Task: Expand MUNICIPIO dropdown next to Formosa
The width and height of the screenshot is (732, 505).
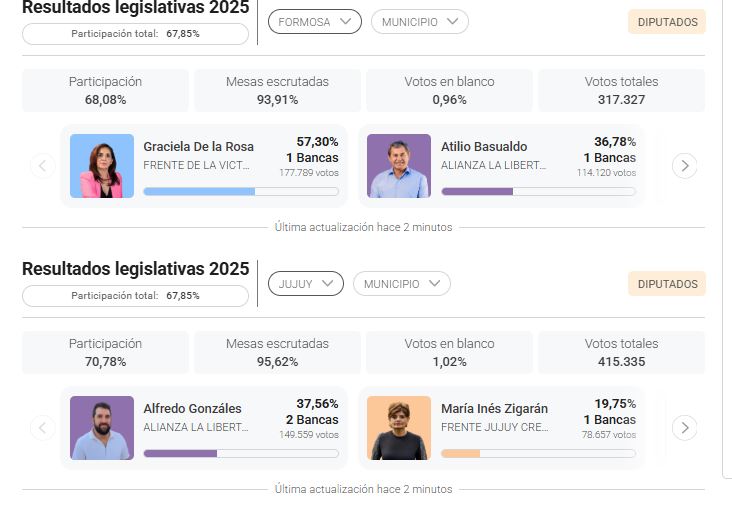Action: [419, 22]
